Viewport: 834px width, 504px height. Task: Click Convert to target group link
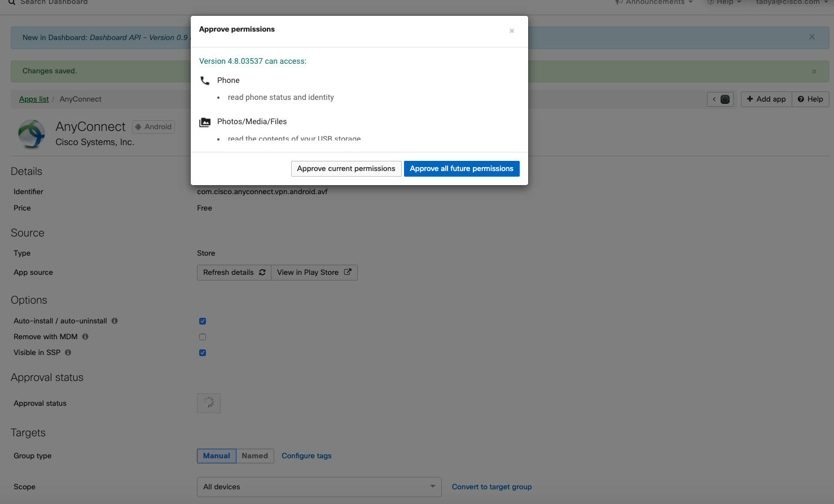491,487
